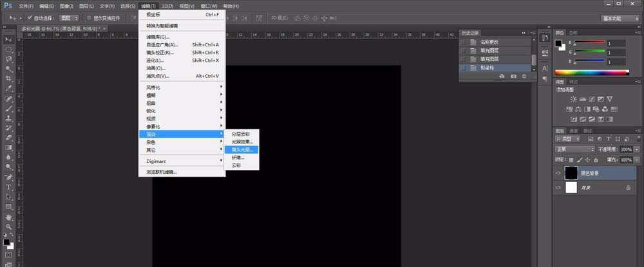The width and height of the screenshot is (644, 267).
Task: Select the Zoom tool in the toolbox
Action: point(9,226)
